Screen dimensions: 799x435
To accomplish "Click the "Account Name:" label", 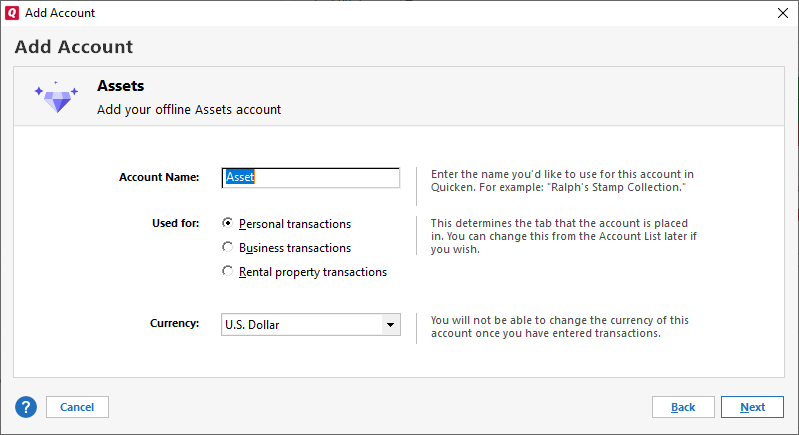I will point(159,177).
